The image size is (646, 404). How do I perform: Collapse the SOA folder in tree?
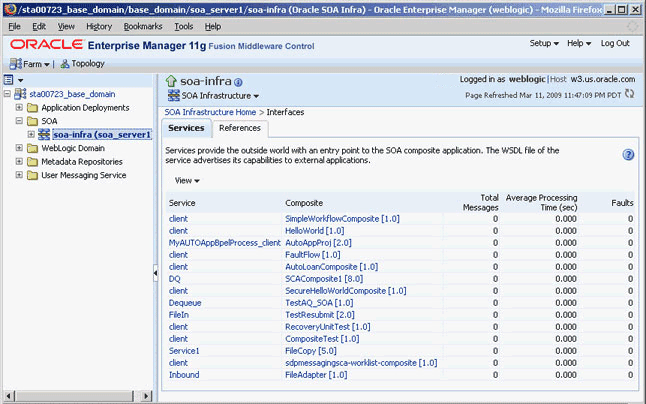tap(19, 121)
